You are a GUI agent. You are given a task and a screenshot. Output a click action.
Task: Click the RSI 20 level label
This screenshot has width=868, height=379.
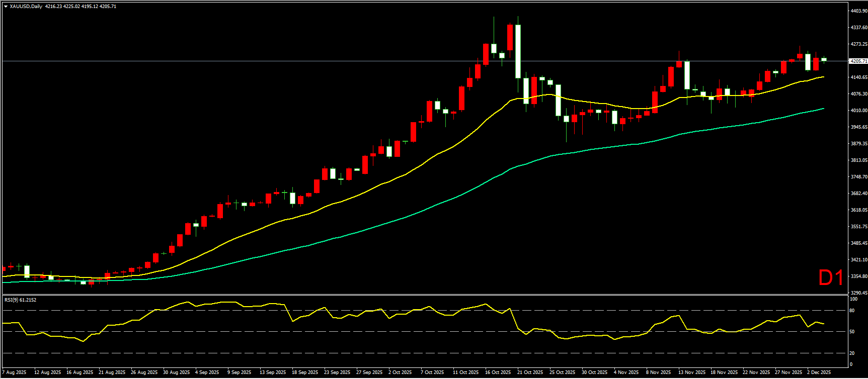pyautogui.click(x=852, y=353)
